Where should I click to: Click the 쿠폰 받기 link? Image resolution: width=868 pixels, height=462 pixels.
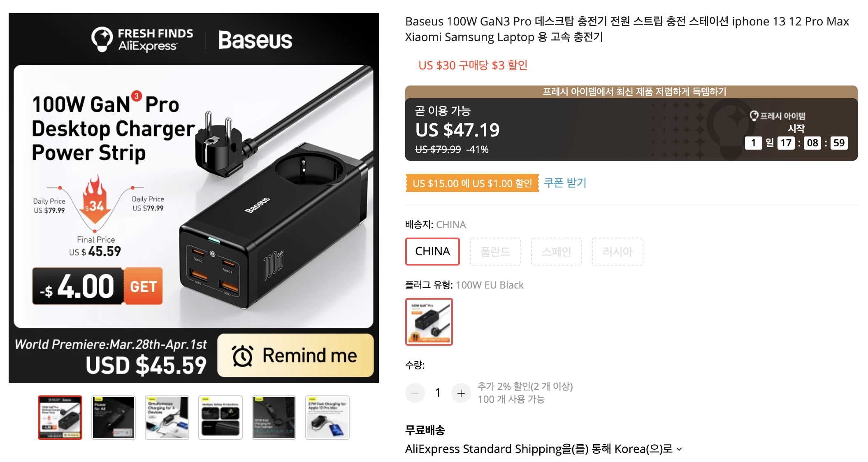[x=565, y=183]
